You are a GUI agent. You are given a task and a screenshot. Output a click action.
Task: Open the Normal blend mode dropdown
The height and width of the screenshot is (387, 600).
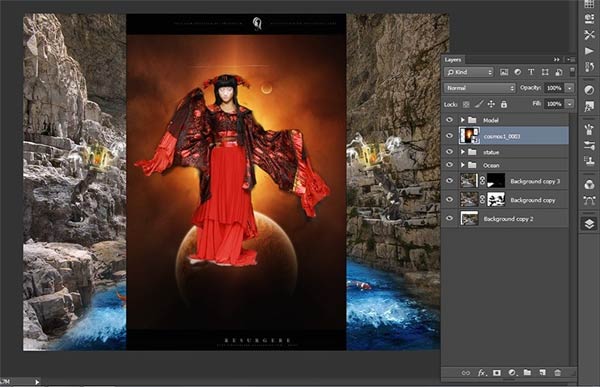click(480, 88)
